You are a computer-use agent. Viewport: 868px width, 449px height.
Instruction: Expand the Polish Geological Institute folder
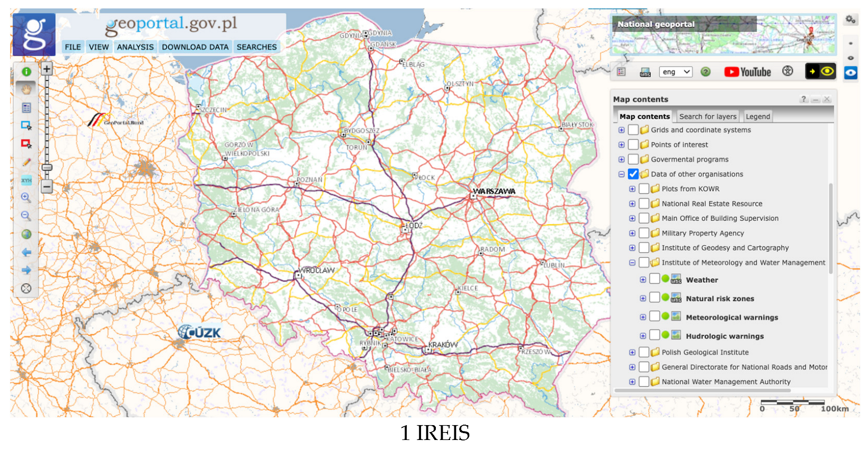point(632,352)
